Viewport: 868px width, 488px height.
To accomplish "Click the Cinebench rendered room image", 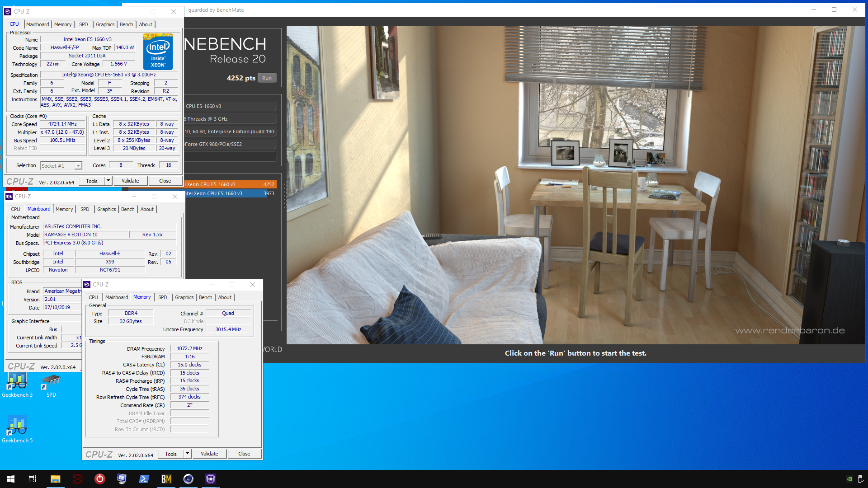I will coord(576,185).
